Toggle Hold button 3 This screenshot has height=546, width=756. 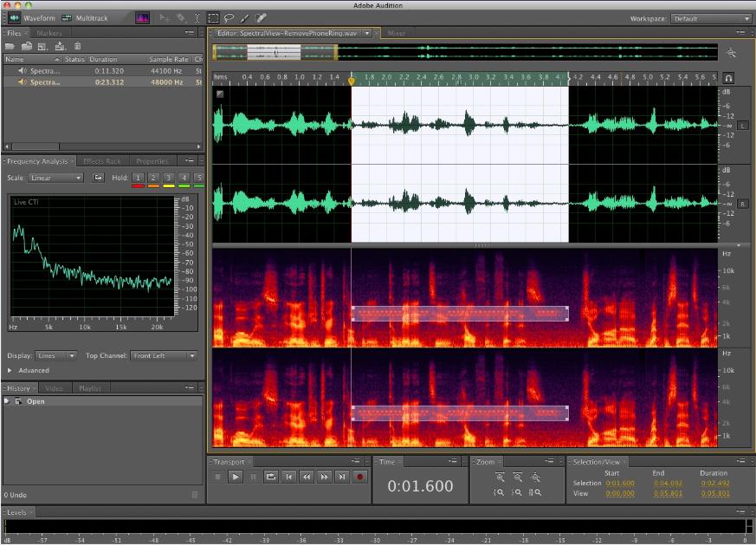point(169,178)
